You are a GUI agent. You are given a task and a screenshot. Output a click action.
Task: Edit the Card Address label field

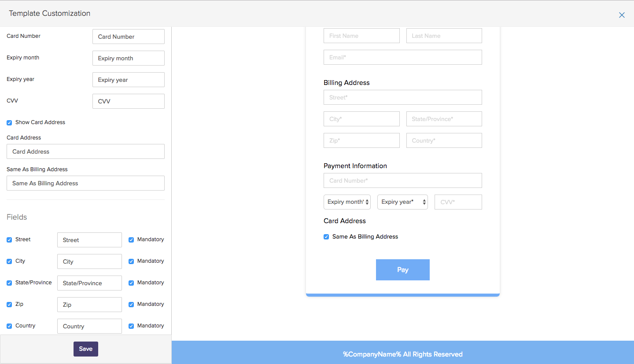(85, 151)
